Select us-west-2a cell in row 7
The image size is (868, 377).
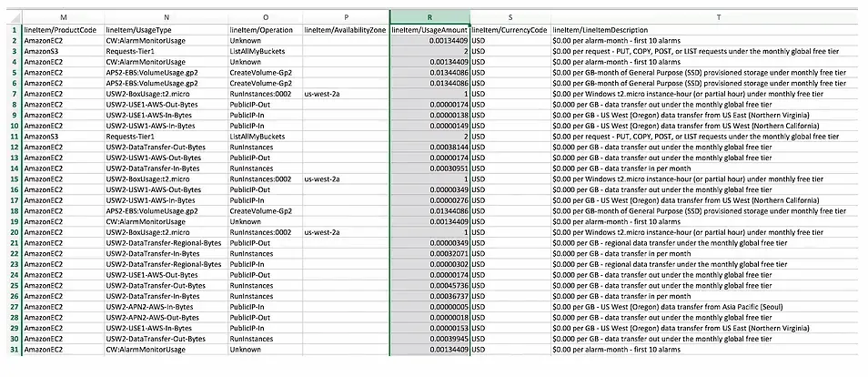[x=347, y=94]
